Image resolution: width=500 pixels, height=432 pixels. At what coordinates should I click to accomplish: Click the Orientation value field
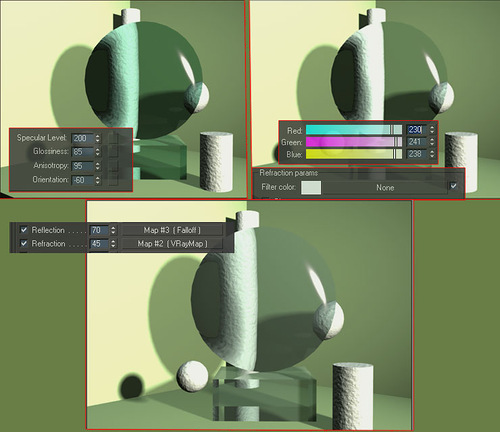[x=83, y=180]
